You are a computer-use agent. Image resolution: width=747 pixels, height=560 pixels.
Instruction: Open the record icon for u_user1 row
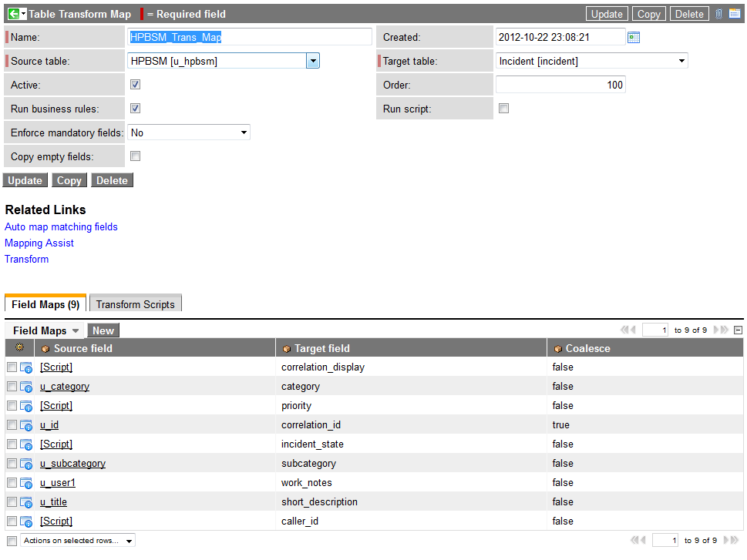click(x=26, y=483)
